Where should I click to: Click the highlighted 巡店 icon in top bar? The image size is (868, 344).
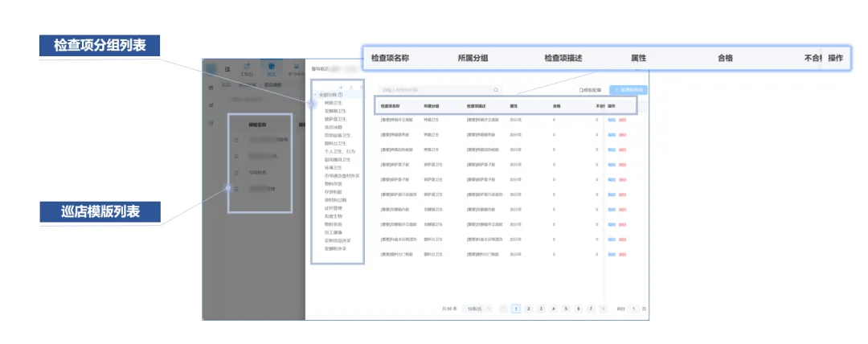pos(272,68)
